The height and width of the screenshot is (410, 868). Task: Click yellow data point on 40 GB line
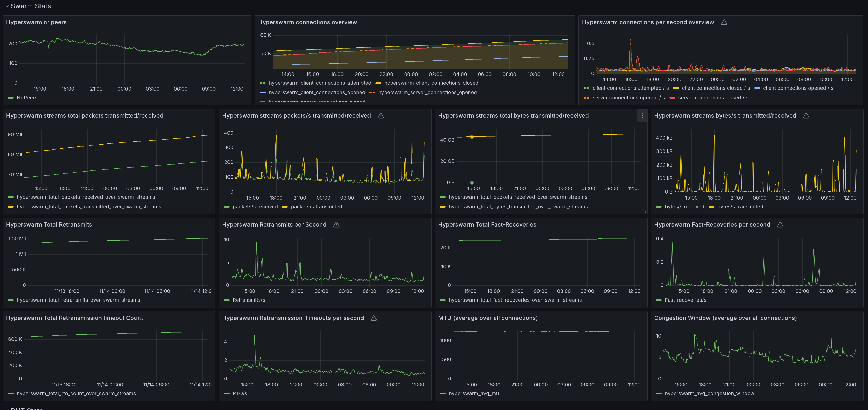coord(472,137)
